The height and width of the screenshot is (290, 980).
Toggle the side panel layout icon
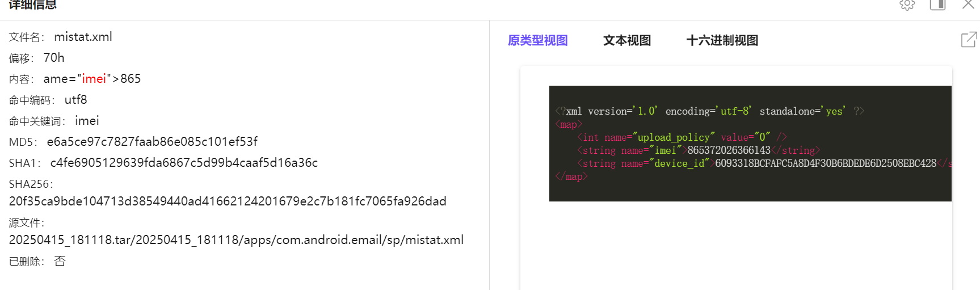937,5
